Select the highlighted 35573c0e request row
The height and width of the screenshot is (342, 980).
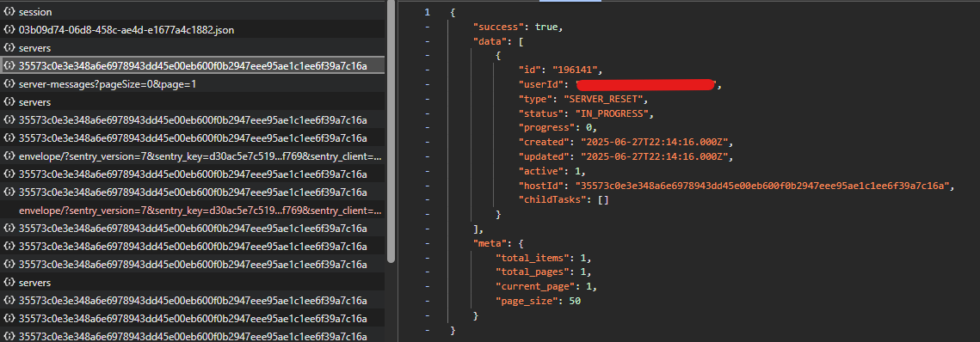[x=193, y=65]
